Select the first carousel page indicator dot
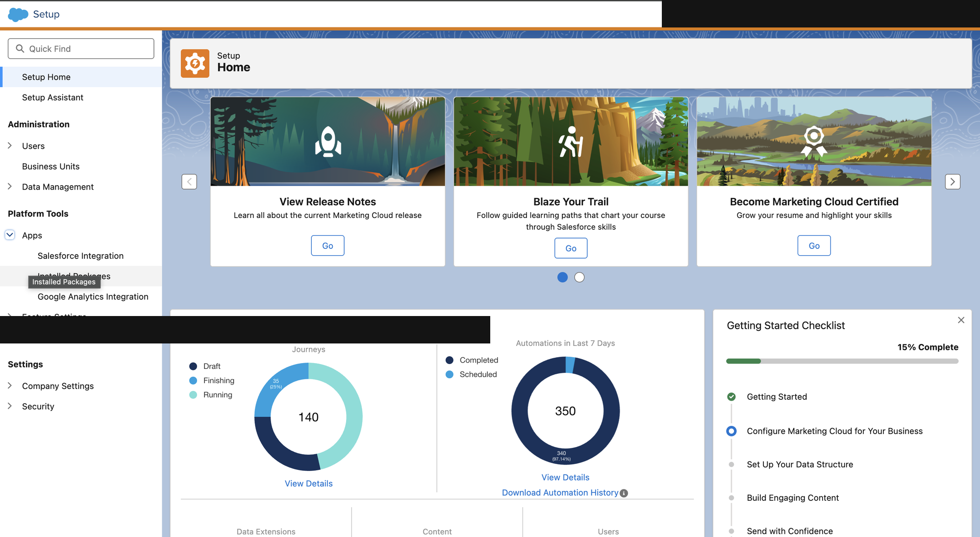This screenshot has height=537, width=980. tap(562, 277)
